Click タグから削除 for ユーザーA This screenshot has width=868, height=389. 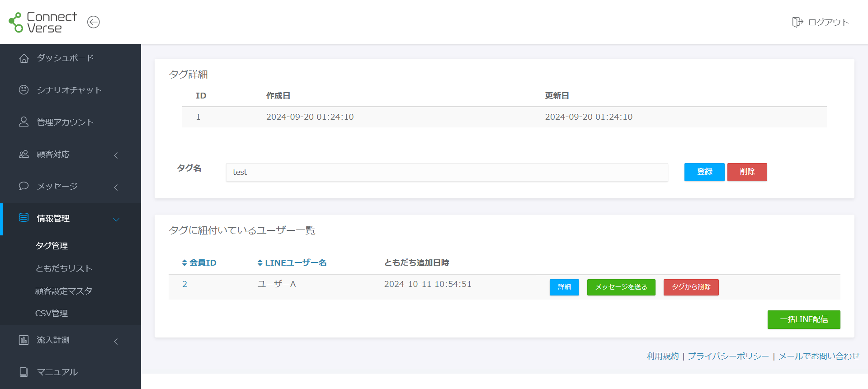(691, 287)
